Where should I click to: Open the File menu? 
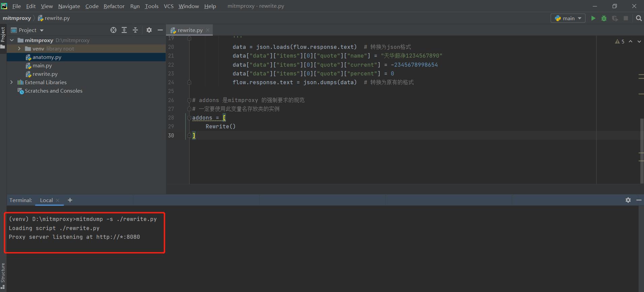pos(16,6)
